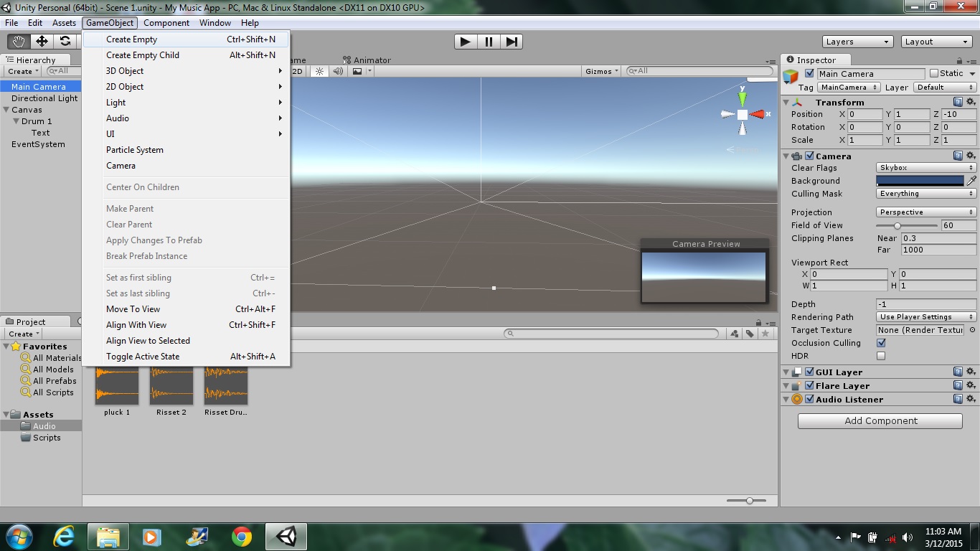The height and width of the screenshot is (551, 980).
Task: Open Transform component help book icon
Action: click(958, 102)
